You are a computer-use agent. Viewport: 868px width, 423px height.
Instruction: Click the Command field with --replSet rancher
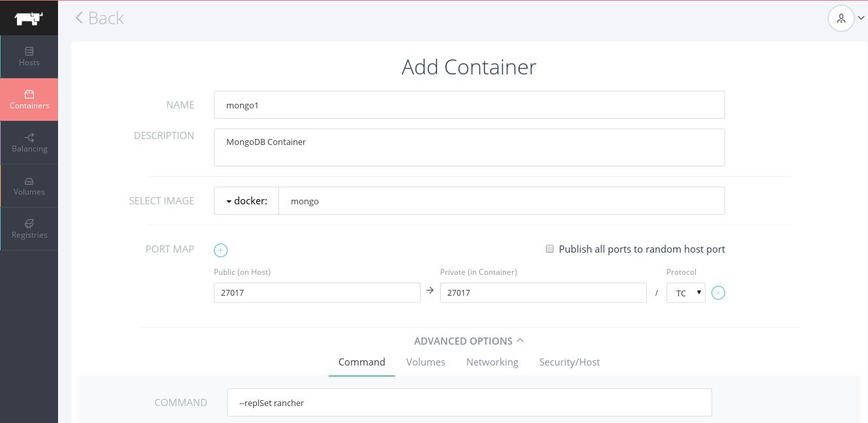click(x=469, y=403)
